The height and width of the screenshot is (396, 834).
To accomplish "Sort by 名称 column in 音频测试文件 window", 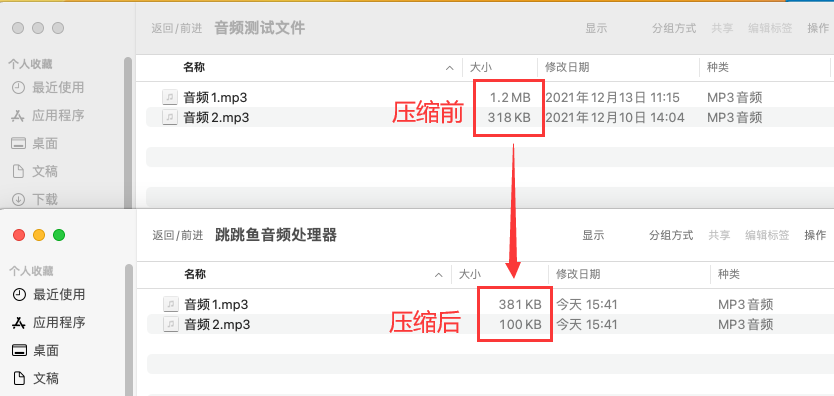I will click(194, 68).
